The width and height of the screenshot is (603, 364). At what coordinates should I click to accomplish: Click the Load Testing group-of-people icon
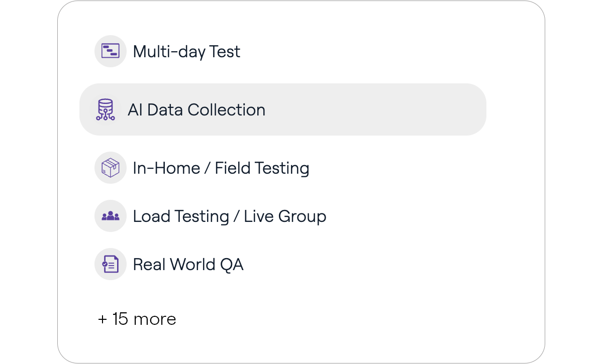click(111, 216)
